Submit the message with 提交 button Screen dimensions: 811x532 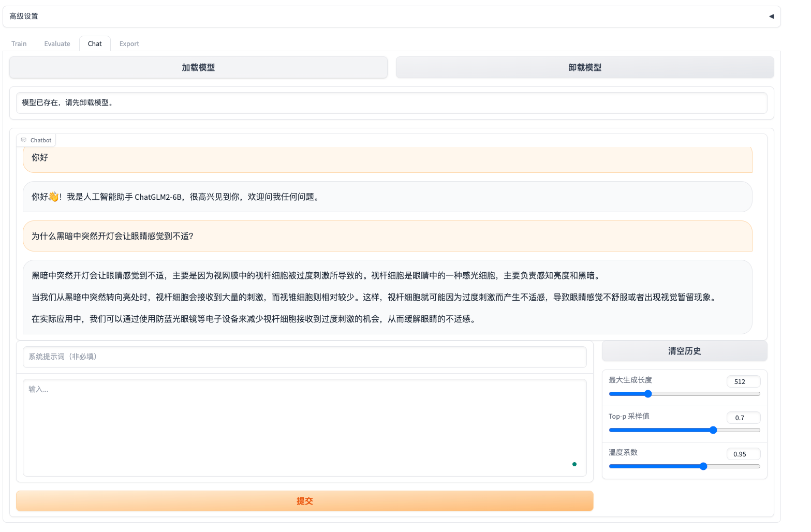coord(304,501)
